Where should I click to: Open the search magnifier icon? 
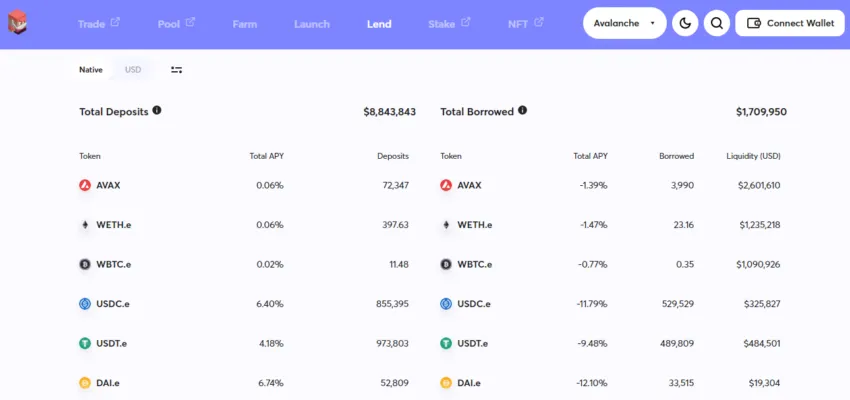coord(717,23)
